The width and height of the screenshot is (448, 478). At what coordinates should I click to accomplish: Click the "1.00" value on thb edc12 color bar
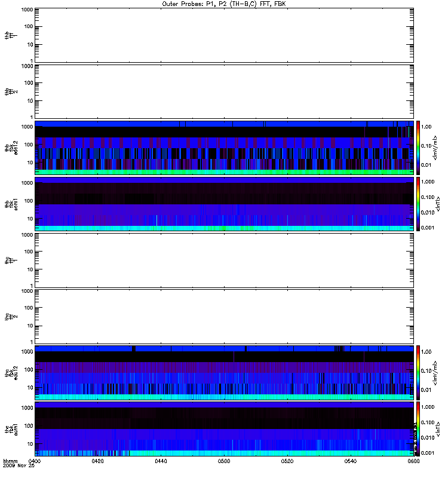[x=426, y=127]
